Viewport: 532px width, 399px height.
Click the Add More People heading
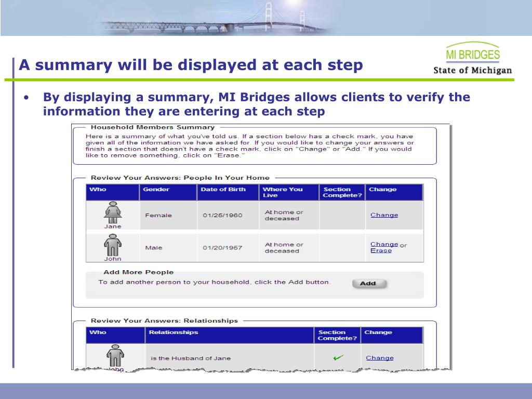point(138,272)
